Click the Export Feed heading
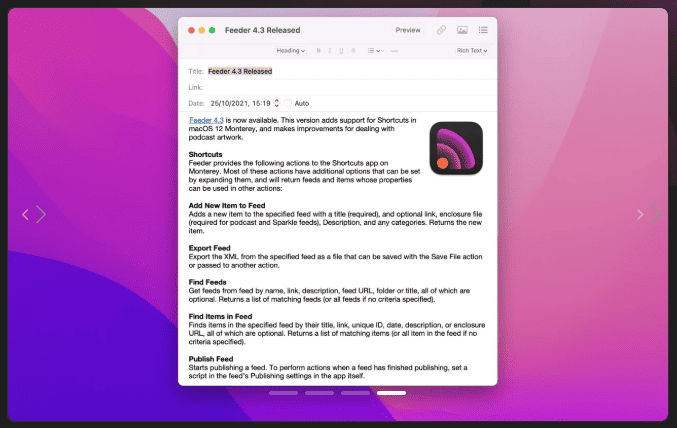677x428 pixels. 209,248
